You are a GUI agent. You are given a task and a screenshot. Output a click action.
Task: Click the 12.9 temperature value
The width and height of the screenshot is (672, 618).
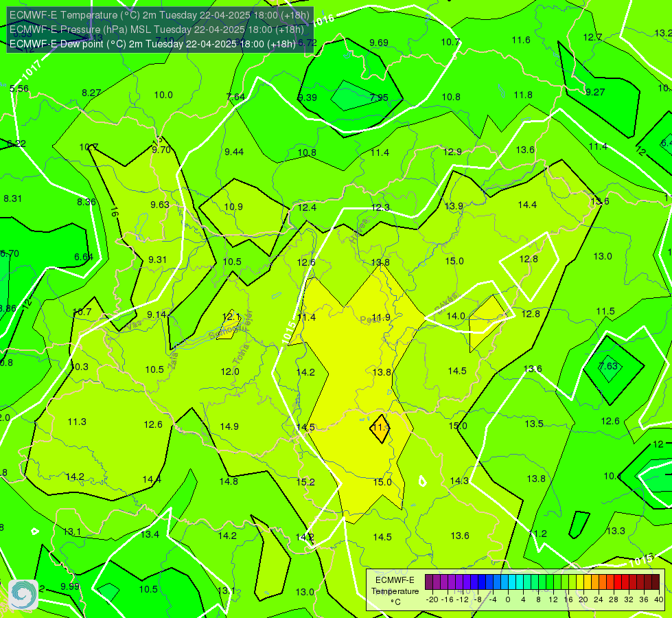click(452, 152)
